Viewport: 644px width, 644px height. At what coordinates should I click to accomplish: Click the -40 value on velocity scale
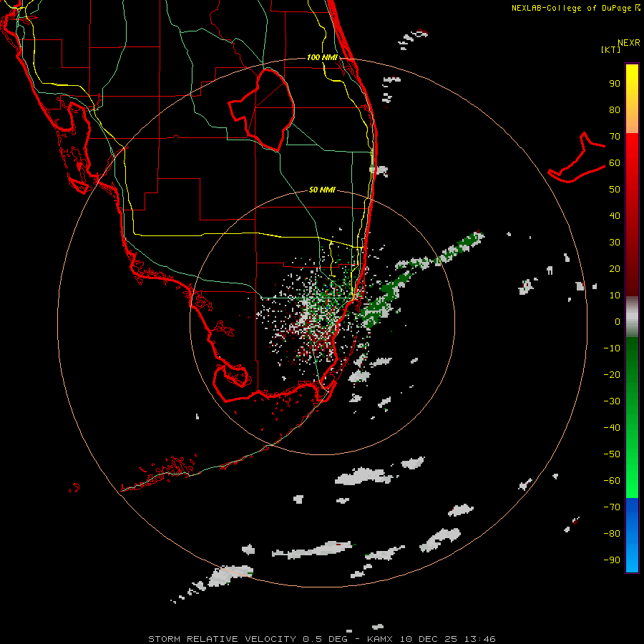tap(612, 428)
